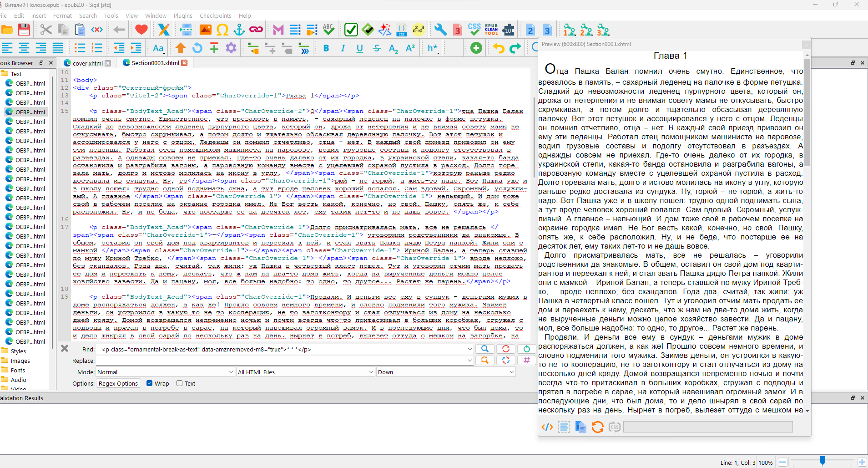Apply superscript formatting
This screenshot has height=468, width=868.
pyautogui.click(x=410, y=48)
